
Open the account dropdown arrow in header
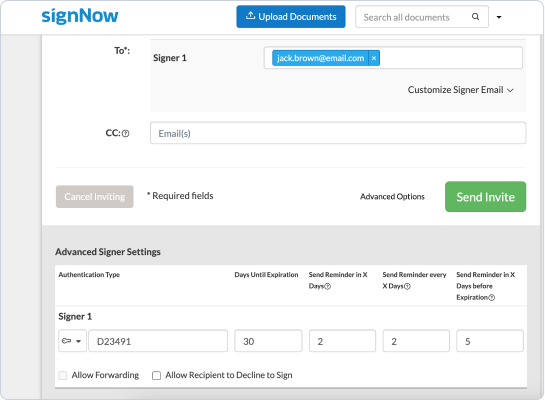(x=499, y=17)
